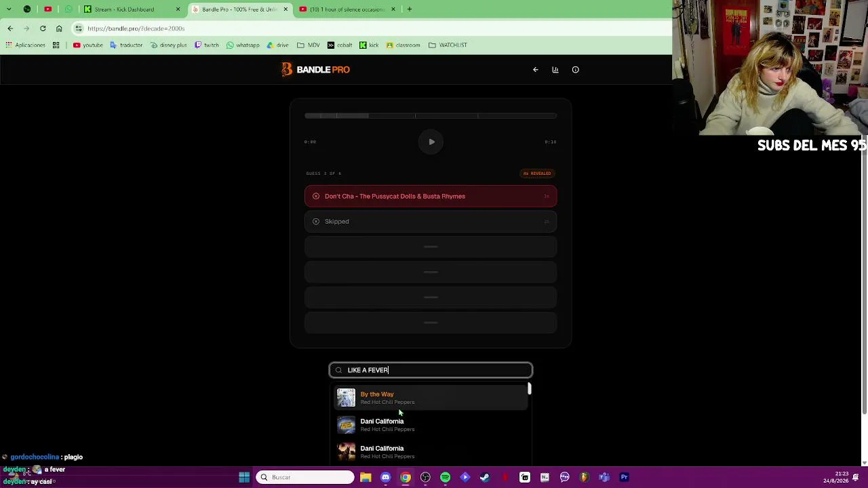Click the site info icon in address bar
The image size is (868, 488).
tap(79, 28)
